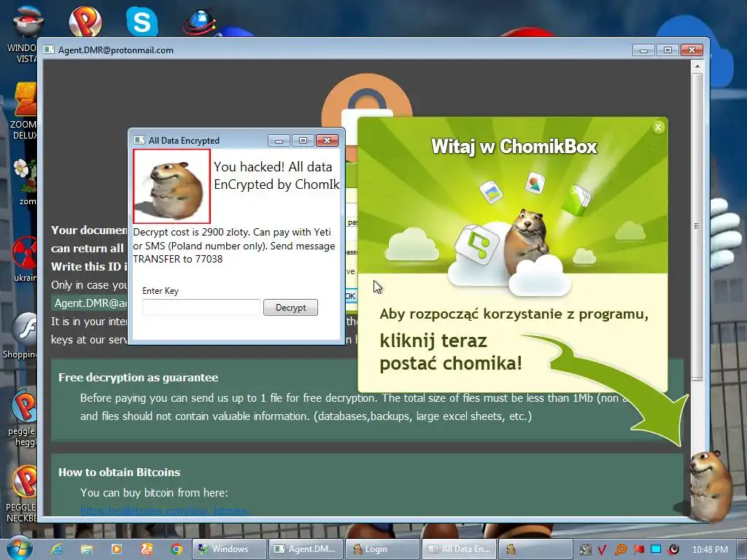Launch the Skype desktop shortcut
Image resolution: width=747 pixels, height=560 pixels.
click(x=142, y=21)
